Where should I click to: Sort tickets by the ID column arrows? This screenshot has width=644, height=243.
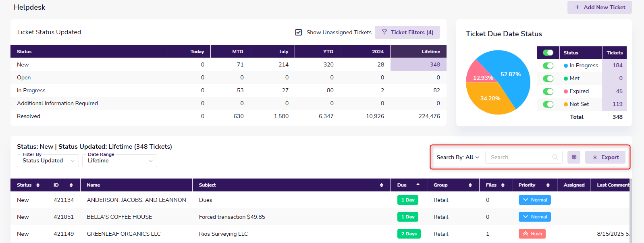coord(71,185)
